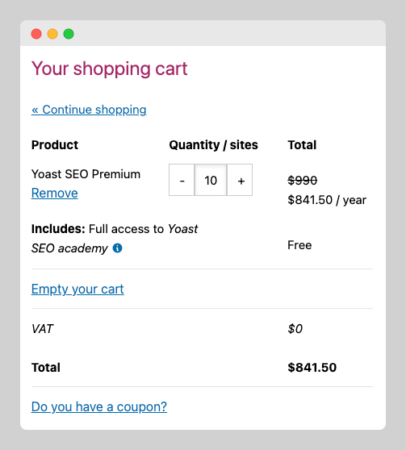Image resolution: width=406 pixels, height=450 pixels.
Task: Click the yellow minimize window button
Action: click(x=52, y=34)
